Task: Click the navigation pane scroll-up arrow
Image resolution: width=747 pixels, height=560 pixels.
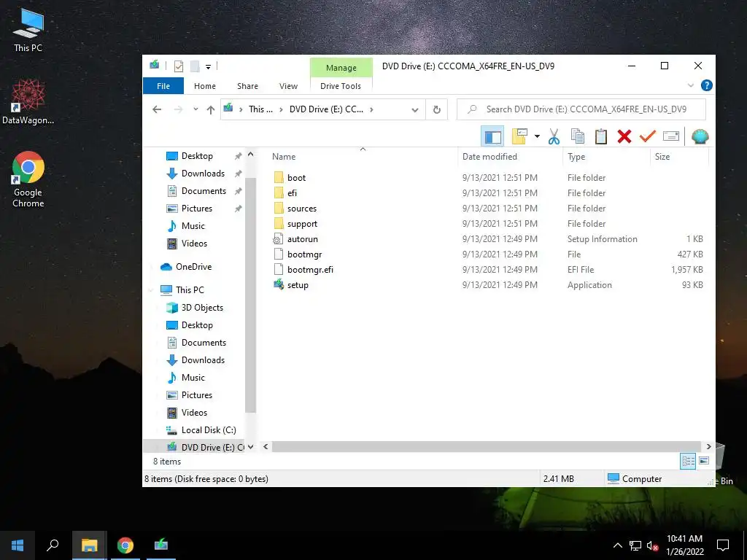Action: 251,155
